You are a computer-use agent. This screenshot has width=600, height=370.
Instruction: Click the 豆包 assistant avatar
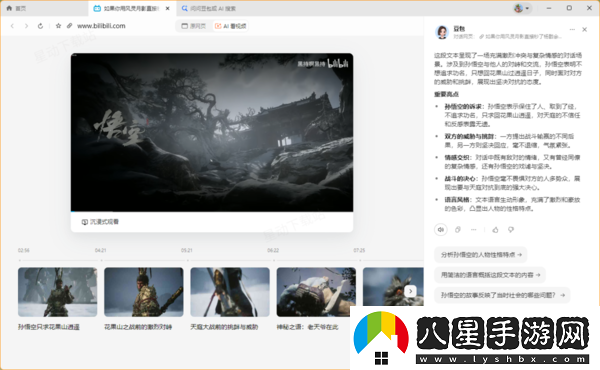pos(442,32)
